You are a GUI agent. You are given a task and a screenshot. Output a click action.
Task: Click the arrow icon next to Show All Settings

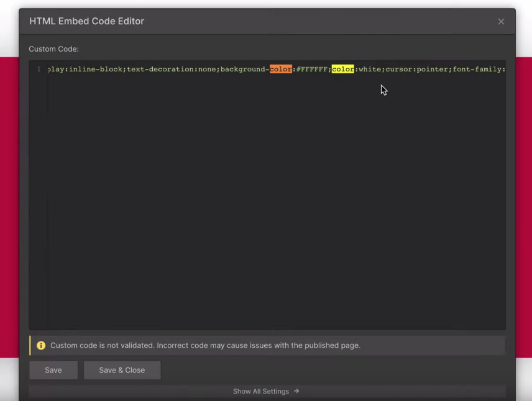296,391
